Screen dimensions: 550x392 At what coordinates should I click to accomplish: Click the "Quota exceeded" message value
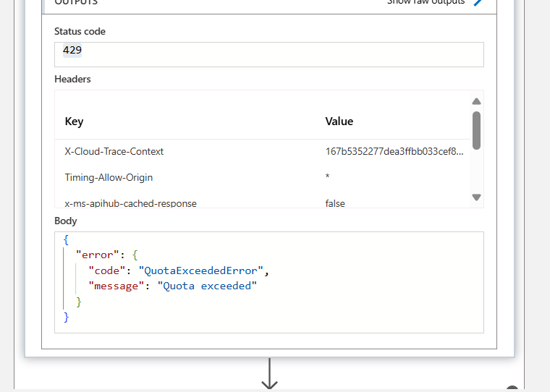[x=207, y=286]
